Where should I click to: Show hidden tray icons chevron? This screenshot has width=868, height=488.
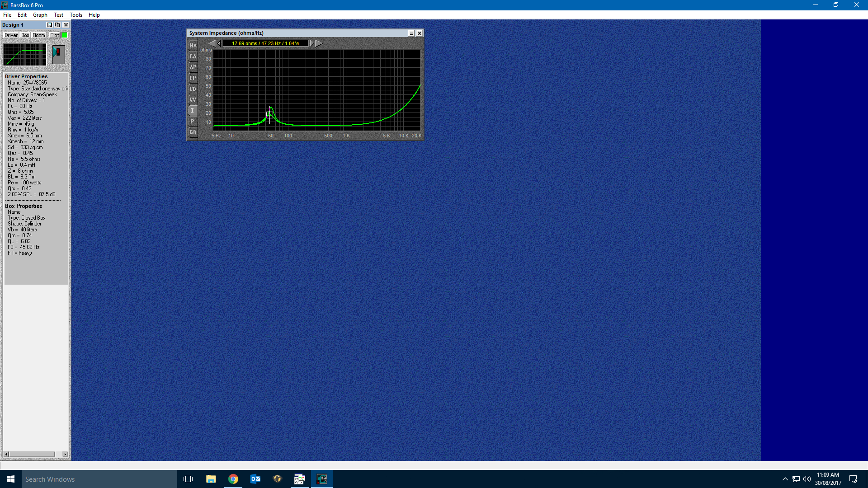click(785, 479)
